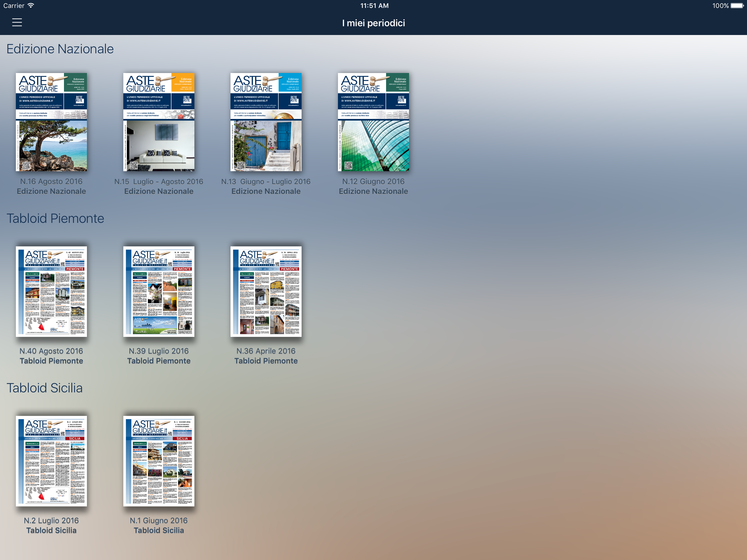Image resolution: width=747 pixels, height=560 pixels.
Task: Open N.15 Luglio - Agosto 2016 cover
Action: pos(159,122)
